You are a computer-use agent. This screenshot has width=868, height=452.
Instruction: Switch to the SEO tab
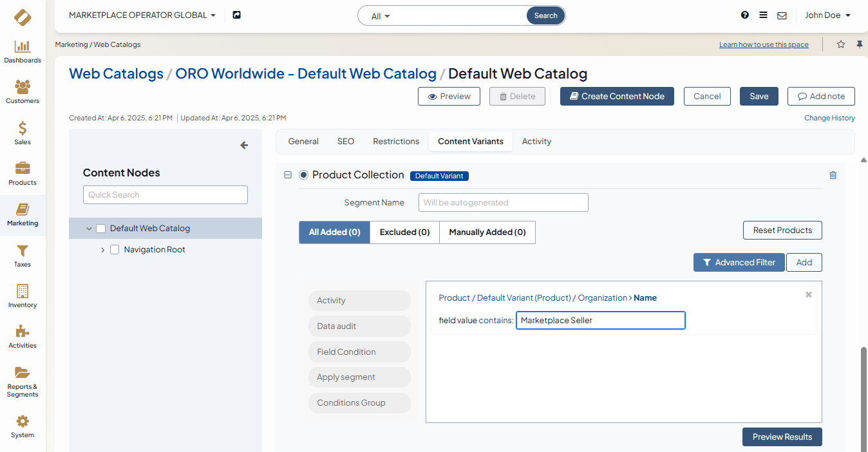tap(346, 142)
